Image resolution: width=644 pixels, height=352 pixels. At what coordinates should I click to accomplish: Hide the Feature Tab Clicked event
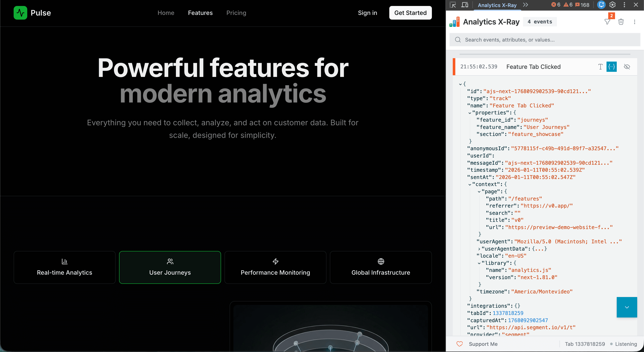point(627,67)
